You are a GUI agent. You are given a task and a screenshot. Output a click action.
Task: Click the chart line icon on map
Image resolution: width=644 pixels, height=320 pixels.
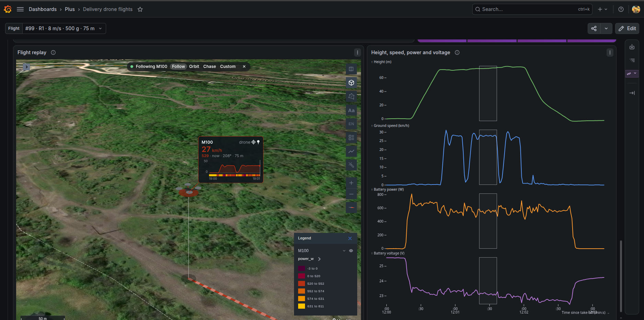[351, 151]
